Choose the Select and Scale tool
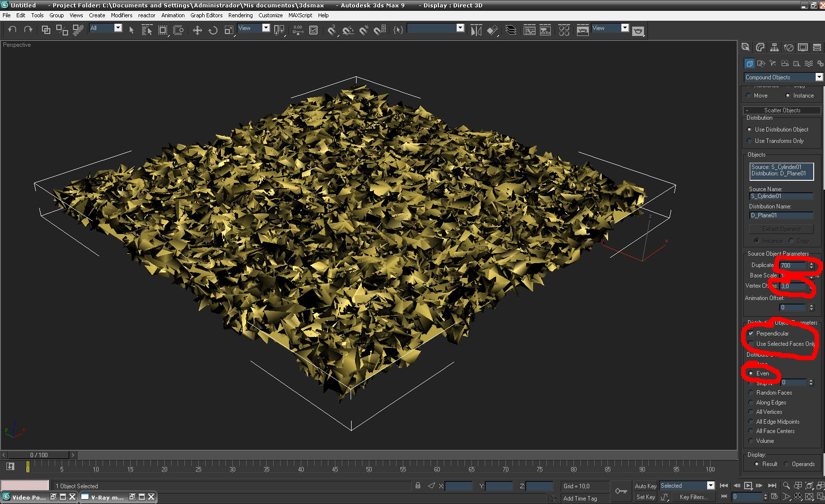This screenshot has width=825, height=504. [229, 30]
